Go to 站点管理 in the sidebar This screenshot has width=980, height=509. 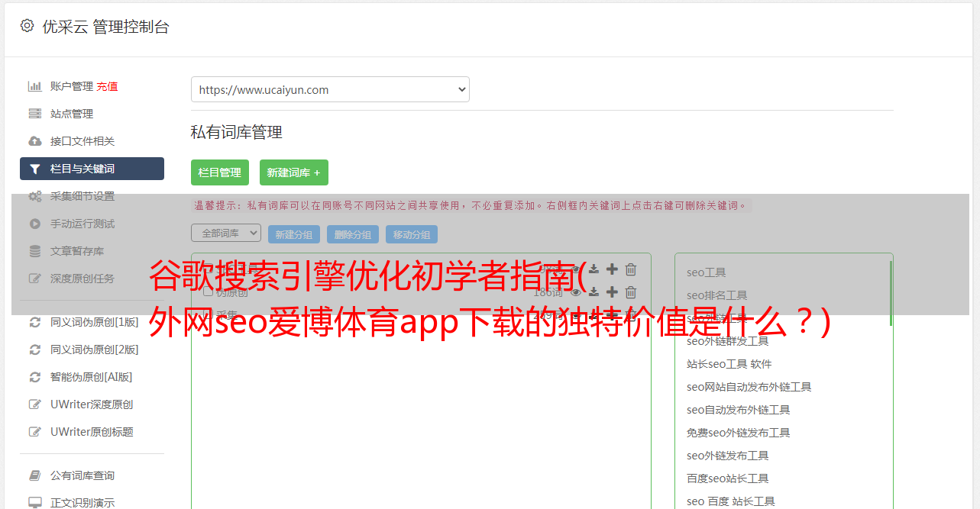pos(72,114)
